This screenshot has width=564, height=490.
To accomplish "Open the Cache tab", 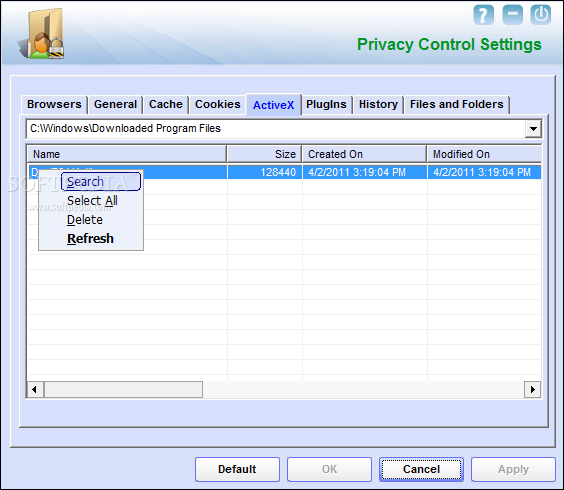I will pos(165,104).
